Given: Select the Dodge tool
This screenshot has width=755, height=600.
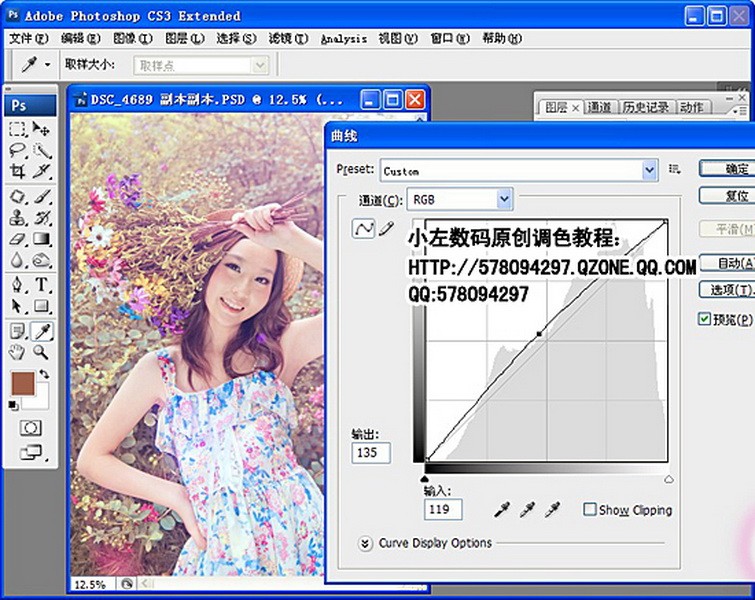Looking at the screenshot, I should point(41,260).
